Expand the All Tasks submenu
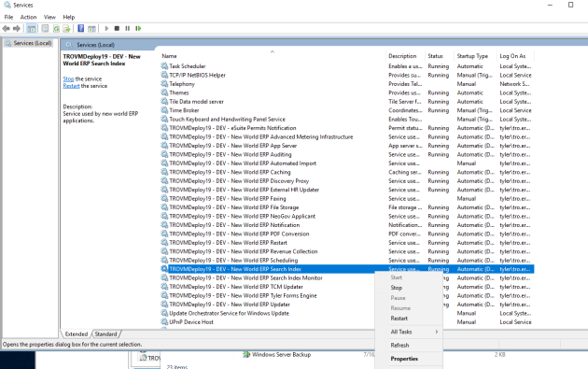The width and height of the screenshot is (588, 369). tap(409, 332)
